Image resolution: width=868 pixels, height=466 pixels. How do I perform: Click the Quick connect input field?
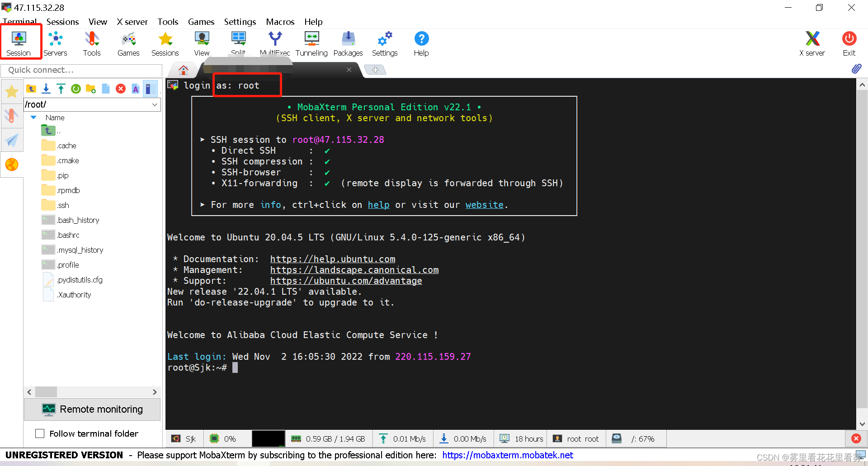[81, 70]
